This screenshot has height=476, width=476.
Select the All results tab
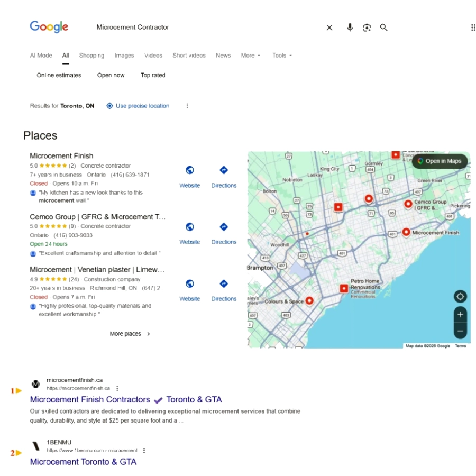tap(66, 56)
